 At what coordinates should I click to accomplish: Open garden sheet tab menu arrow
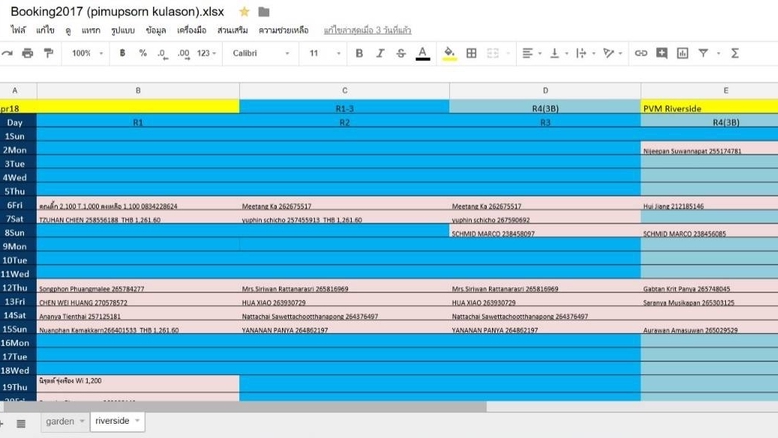click(82, 421)
